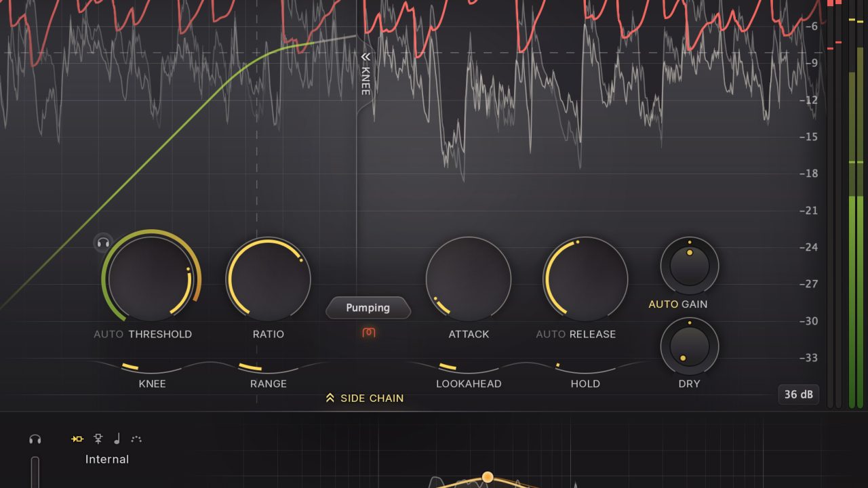Collapse the SIDE CHAIN panel
Image resolution: width=868 pixels, height=488 pixels.
click(x=330, y=398)
